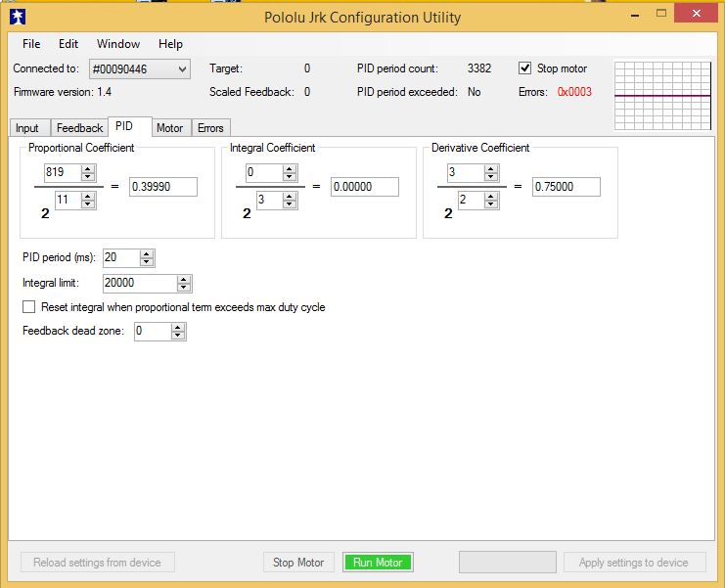The image size is (725, 588).
Task: Click the proportional exponent field 11
Action: 68,201
